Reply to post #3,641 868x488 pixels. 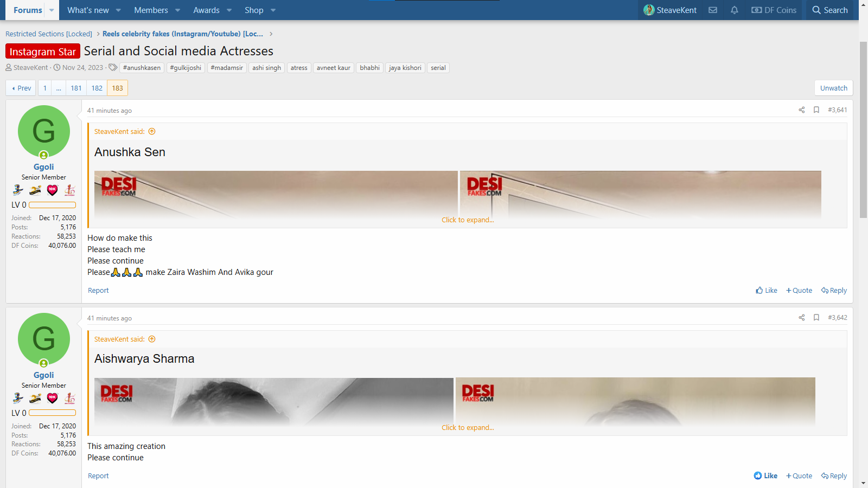834,291
